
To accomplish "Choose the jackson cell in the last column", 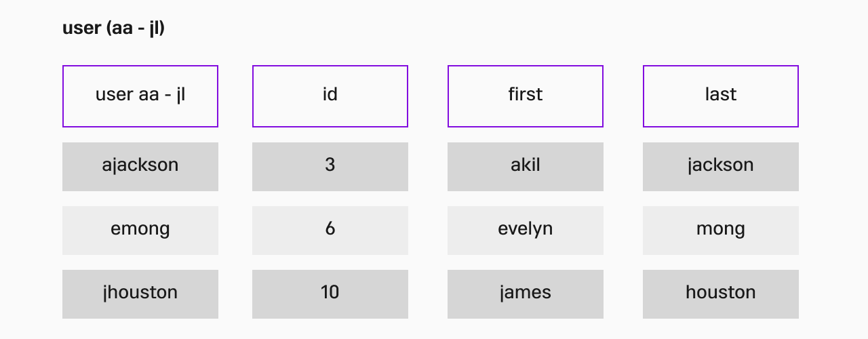I will point(721,167).
